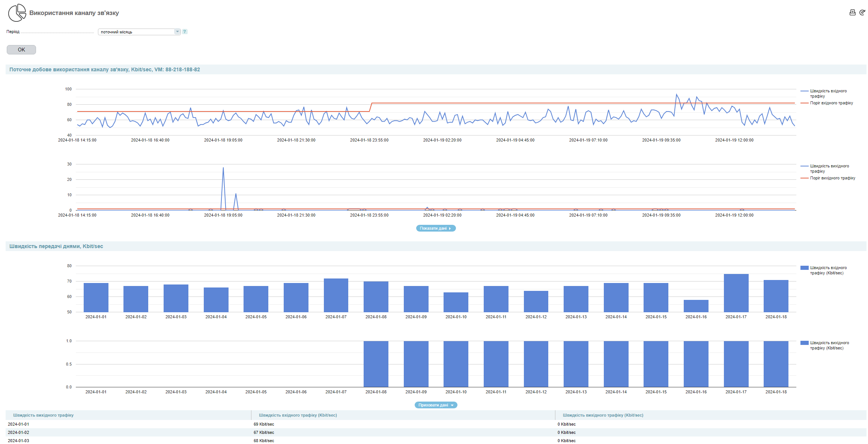Click table cell '68 Kbit/sec'
Image resolution: width=868 pixels, height=444 pixels.
264,441
